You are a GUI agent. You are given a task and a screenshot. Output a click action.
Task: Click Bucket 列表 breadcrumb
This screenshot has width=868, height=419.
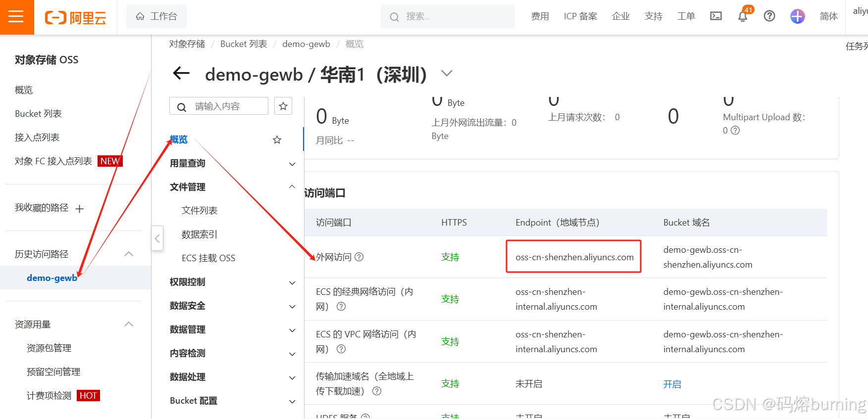(x=244, y=44)
